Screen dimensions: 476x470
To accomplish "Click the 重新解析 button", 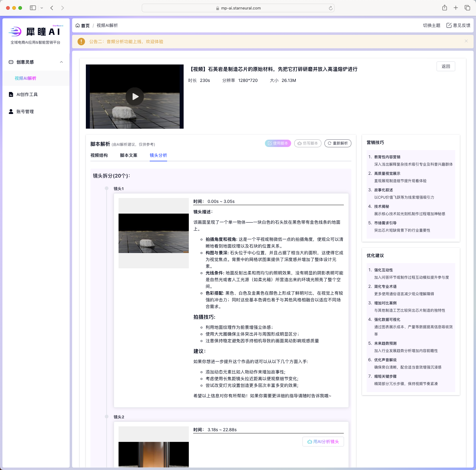I will point(338,143).
